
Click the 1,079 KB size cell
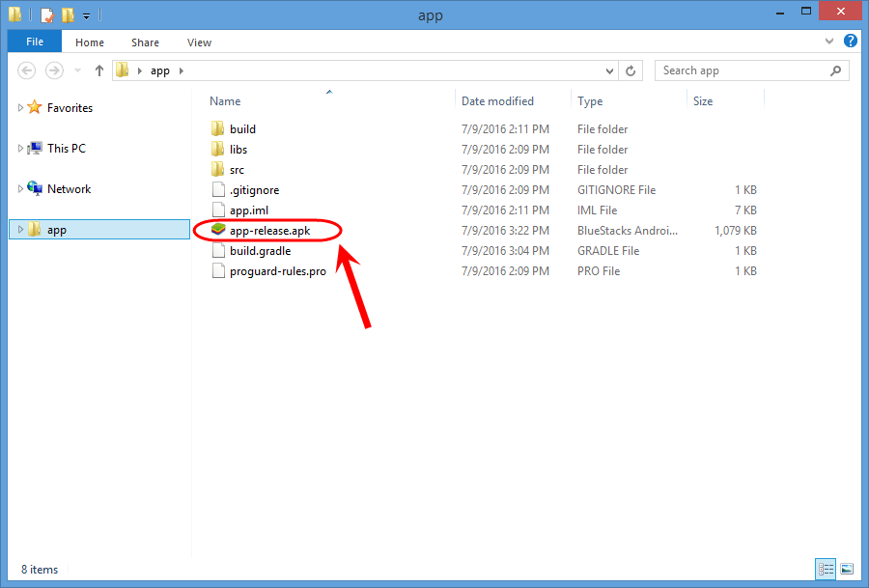pos(736,231)
